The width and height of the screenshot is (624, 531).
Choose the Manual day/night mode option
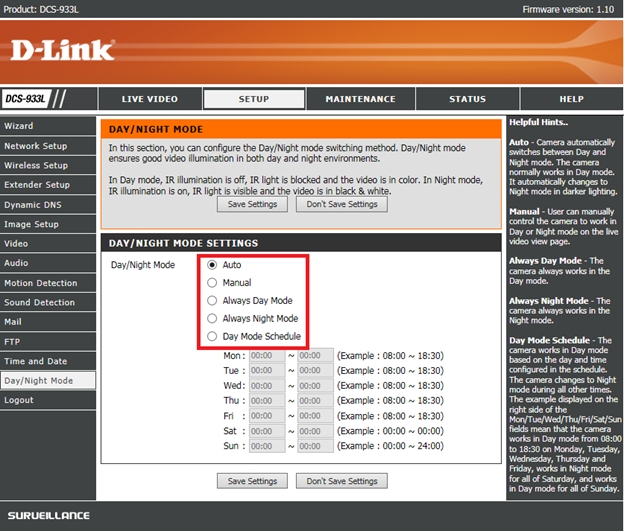211,283
